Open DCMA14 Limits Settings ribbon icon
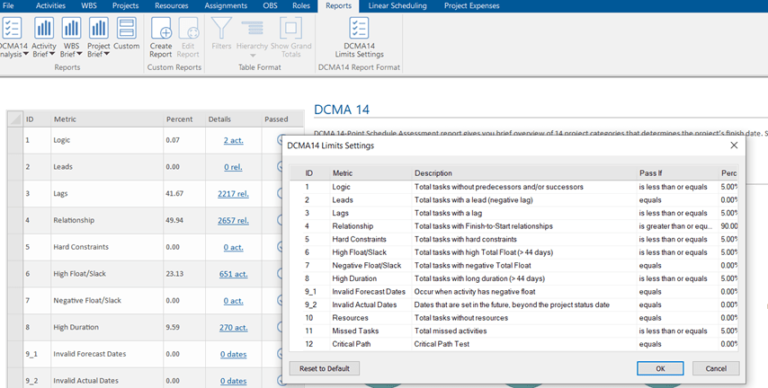Viewport: 768px width, 388px height. coord(359,28)
